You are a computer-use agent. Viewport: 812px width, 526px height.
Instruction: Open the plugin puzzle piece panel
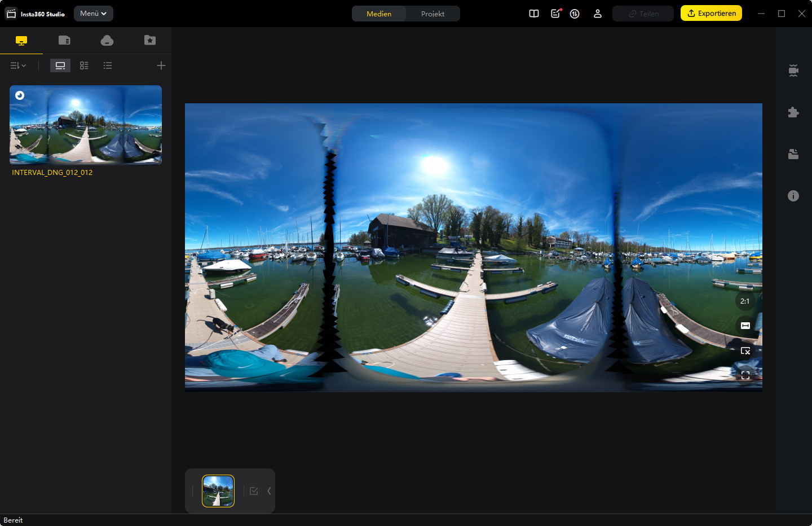click(x=793, y=112)
